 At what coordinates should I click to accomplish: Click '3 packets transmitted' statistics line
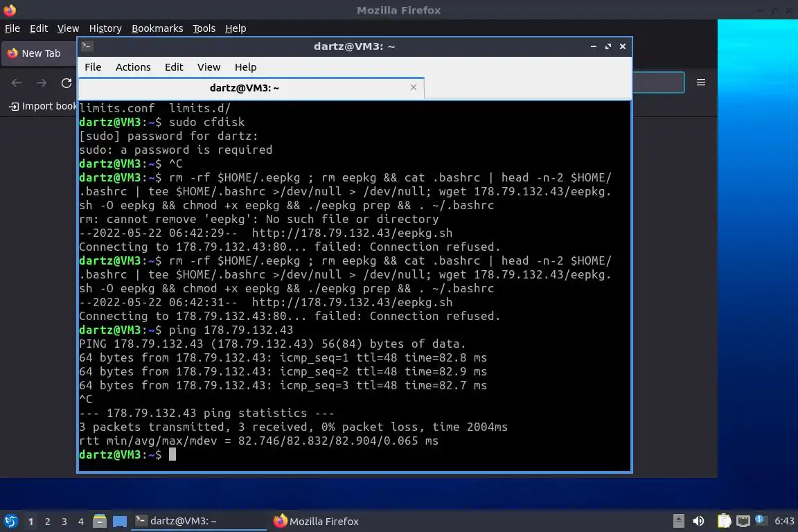coord(293,427)
